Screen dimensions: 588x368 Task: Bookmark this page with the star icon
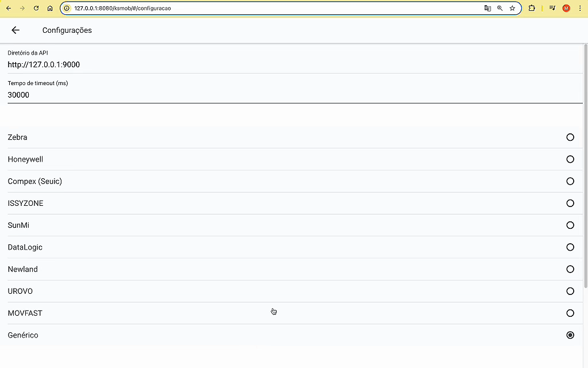pos(512,9)
